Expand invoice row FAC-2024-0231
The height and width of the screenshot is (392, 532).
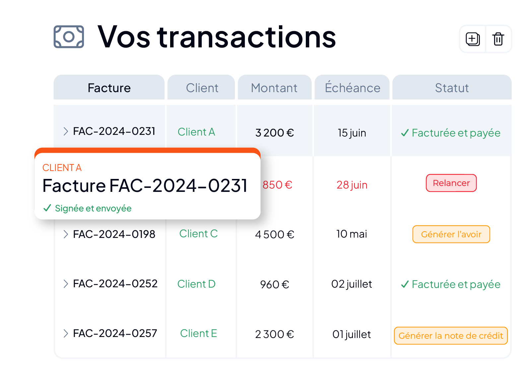(x=66, y=131)
